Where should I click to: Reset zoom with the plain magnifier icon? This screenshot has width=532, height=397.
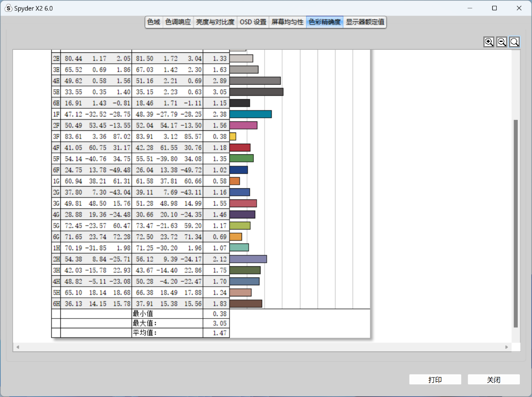[515, 42]
